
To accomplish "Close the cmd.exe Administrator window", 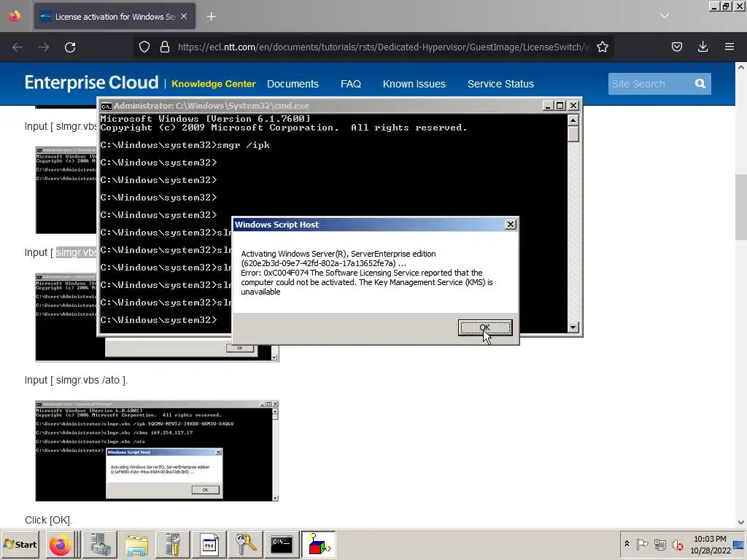I will 573,106.
